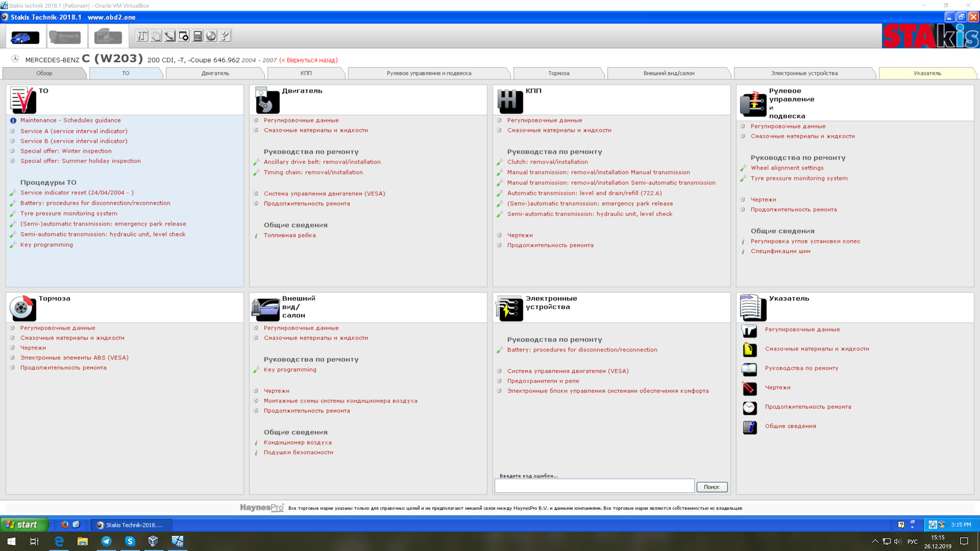Image resolution: width=980 pixels, height=551 pixels.
Task: Switch to the truck vehicle mode icon
Action: pos(108,37)
